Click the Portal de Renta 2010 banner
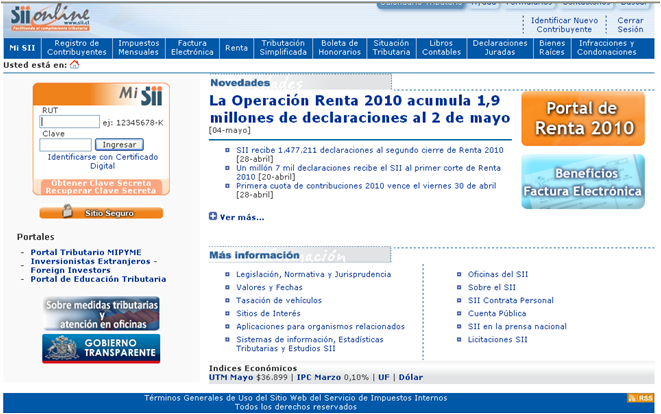The image size is (661, 414). [583, 119]
